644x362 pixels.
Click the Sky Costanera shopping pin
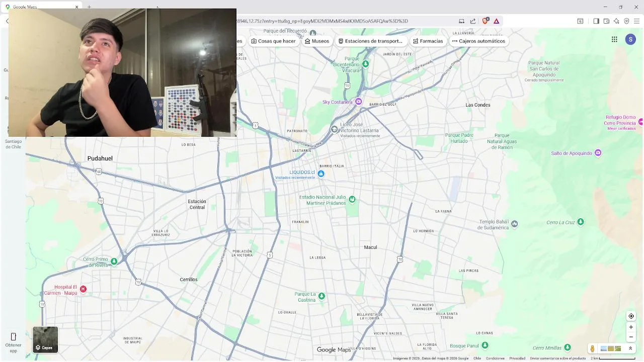pyautogui.click(x=358, y=102)
